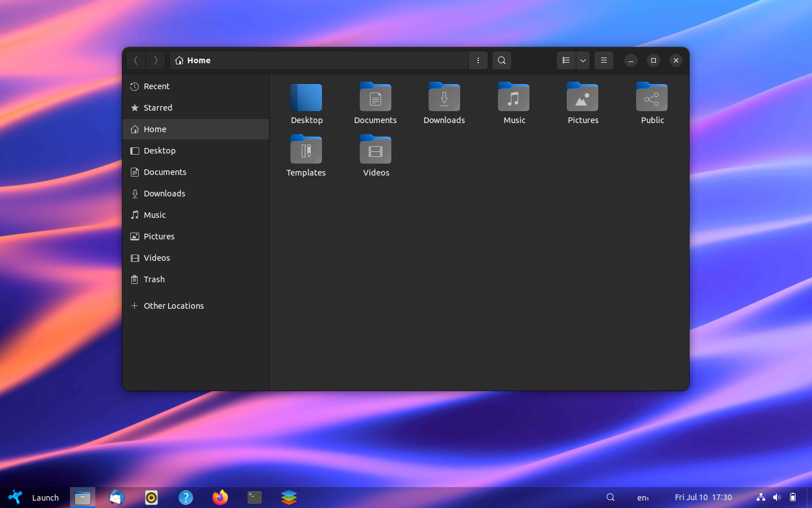
Task: Go back with the left arrow button
Action: coord(136,60)
